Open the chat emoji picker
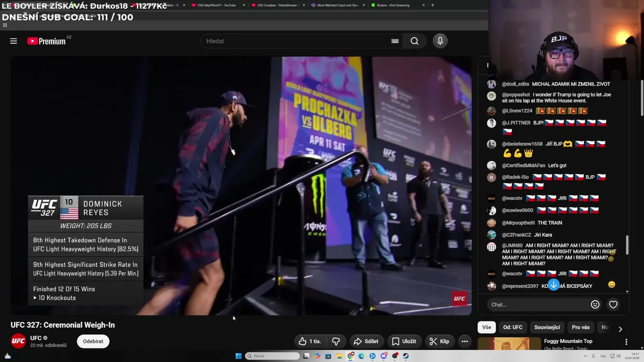 (x=595, y=304)
